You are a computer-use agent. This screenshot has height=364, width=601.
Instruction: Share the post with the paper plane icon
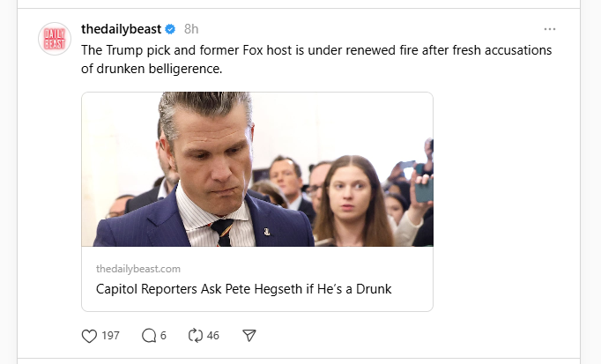click(x=249, y=336)
